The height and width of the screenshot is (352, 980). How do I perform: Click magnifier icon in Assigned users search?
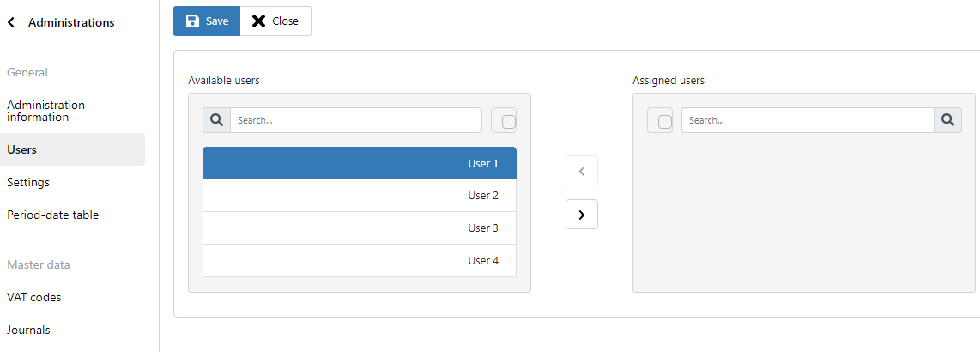click(x=947, y=120)
